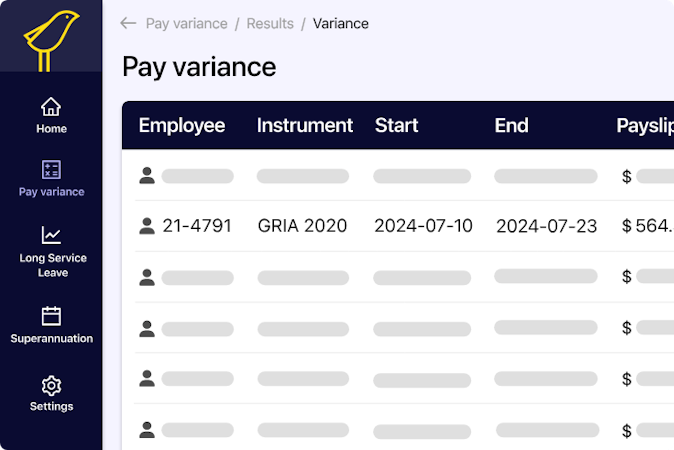Image resolution: width=674 pixels, height=450 pixels.
Task: Sort by the Start column header
Action: tap(395, 125)
